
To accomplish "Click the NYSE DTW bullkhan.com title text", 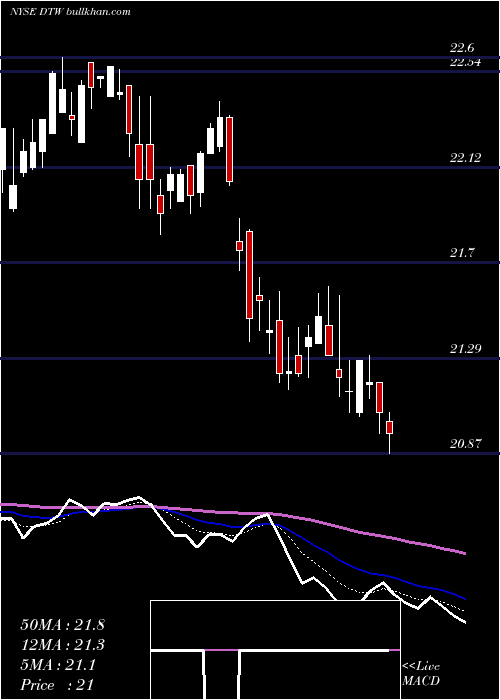I will (70, 12).
